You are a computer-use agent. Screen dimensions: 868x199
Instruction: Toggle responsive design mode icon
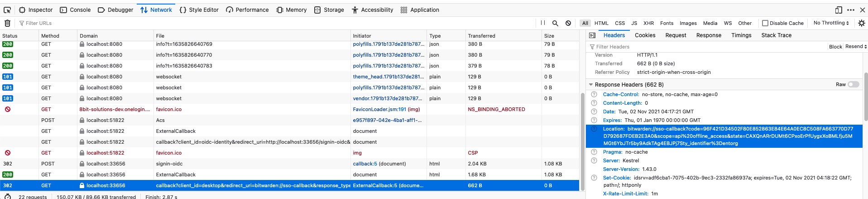click(x=839, y=10)
